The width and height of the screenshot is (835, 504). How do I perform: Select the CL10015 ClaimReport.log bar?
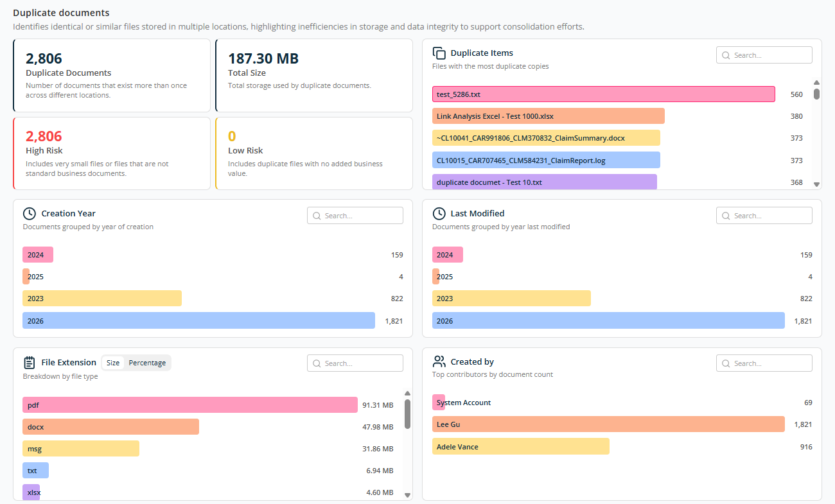[x=546, y=160]
